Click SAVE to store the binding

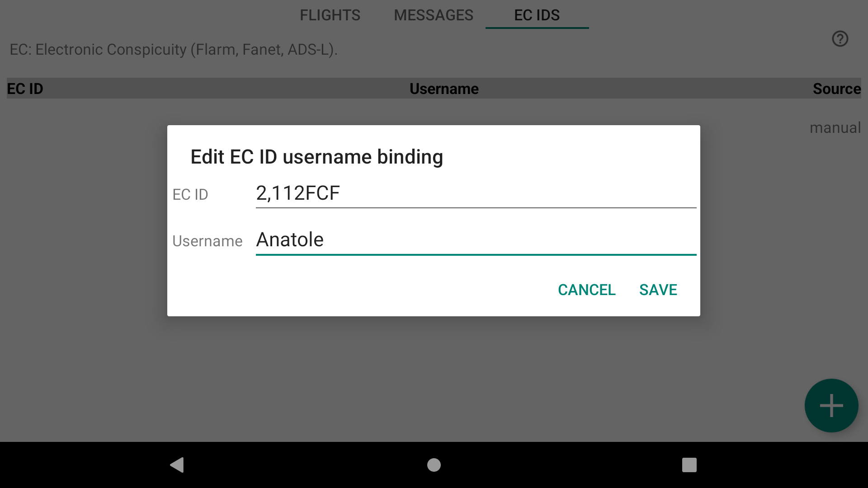point(658,290)
